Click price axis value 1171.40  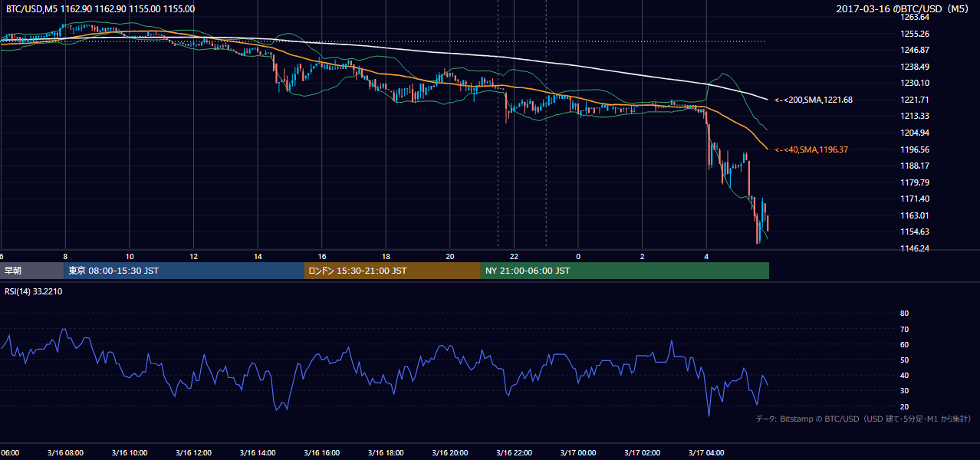tap(915, 199)
